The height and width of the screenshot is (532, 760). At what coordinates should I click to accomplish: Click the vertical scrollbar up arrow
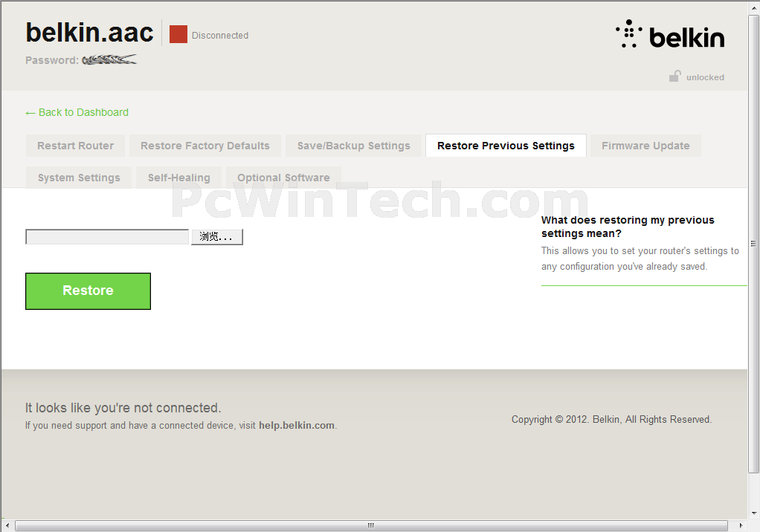point(753,7)
